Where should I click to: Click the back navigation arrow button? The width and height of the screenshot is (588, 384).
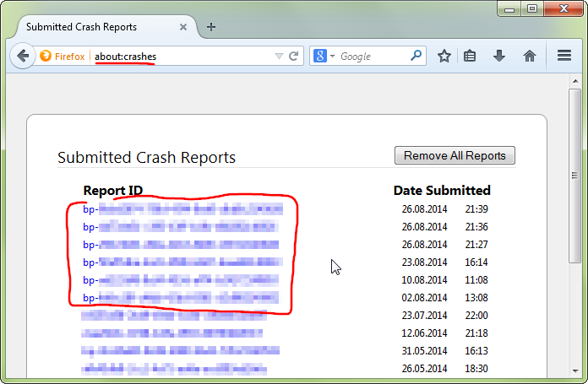click(22, 57)
